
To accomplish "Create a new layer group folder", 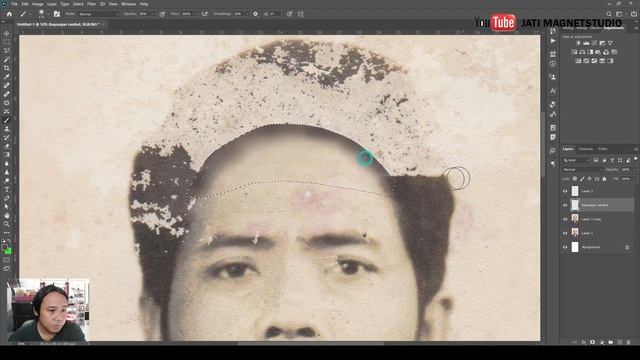I will [611, 342].
